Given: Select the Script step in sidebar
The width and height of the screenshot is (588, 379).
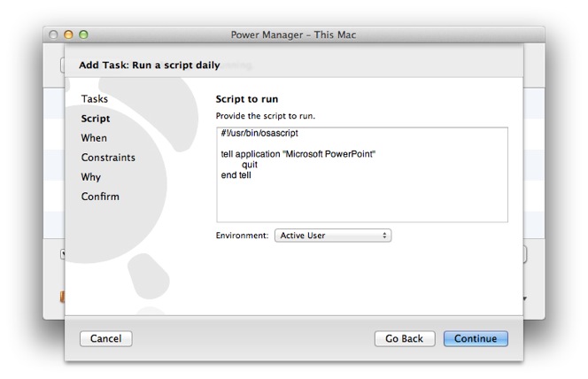Looking at the screenshot, I should [x=96, y=119].
